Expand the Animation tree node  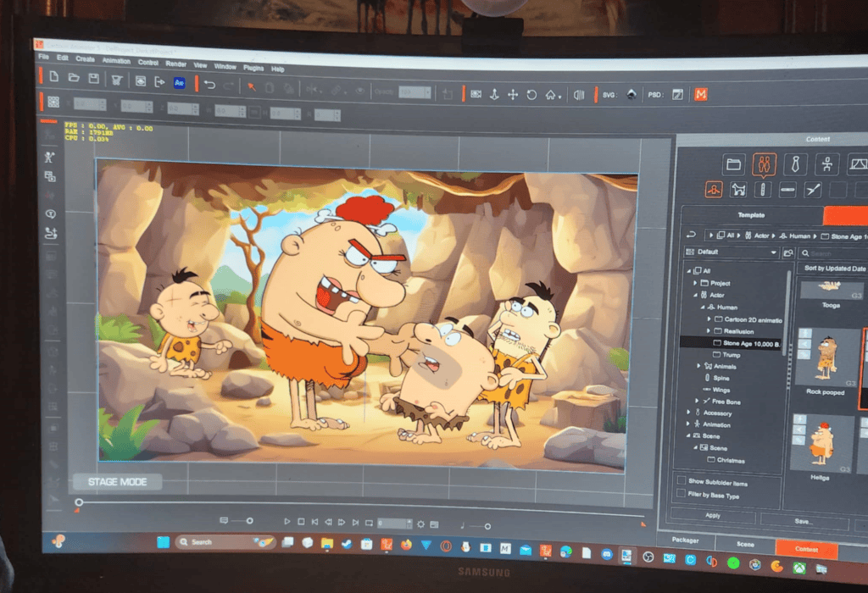point(688,424)
